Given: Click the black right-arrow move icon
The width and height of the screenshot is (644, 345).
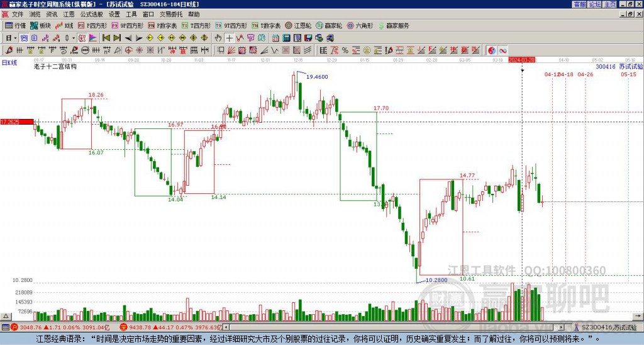Looking at the screenshot, I should [x=139, y=38].
